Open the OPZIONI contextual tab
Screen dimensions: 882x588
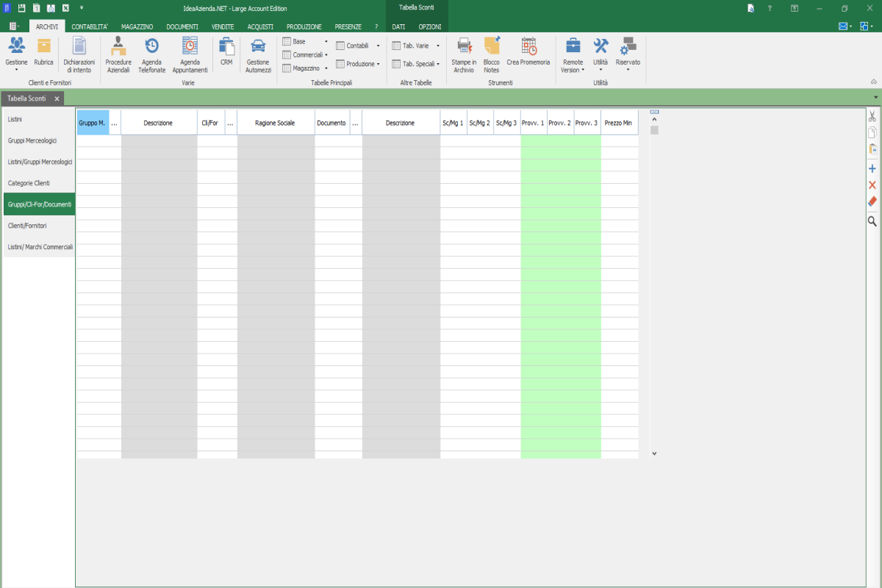coord(429,26)
